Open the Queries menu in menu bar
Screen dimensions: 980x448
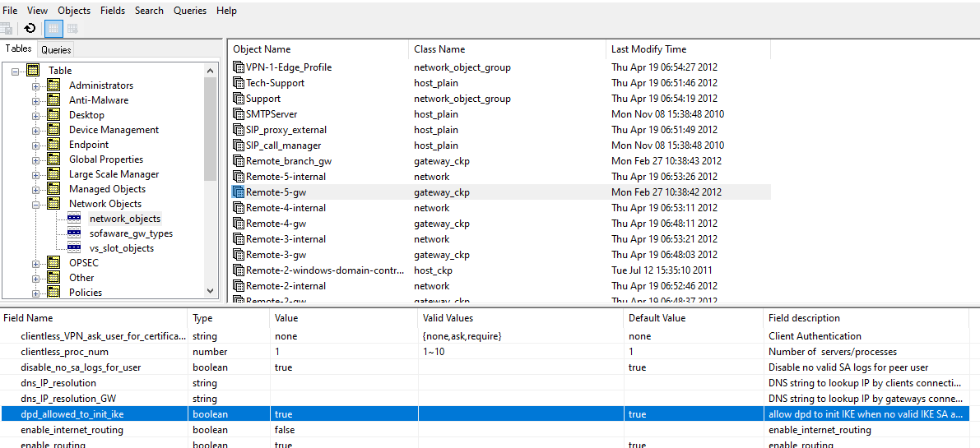click(x=190, y=11)
